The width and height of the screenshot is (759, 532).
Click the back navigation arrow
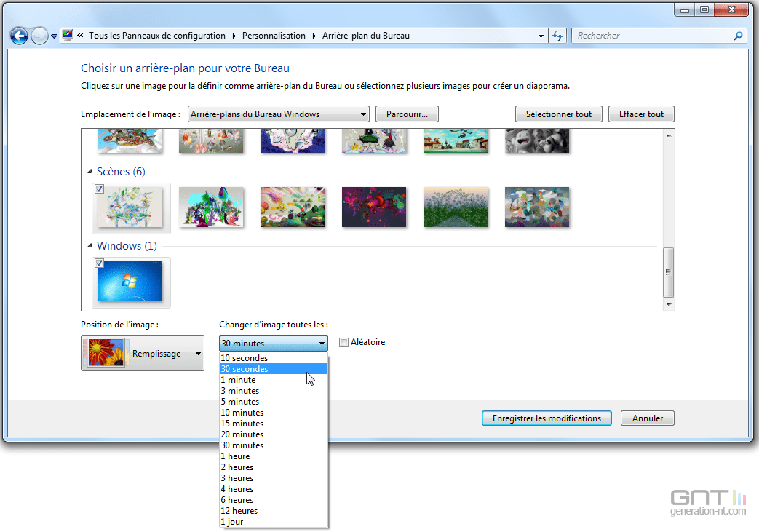18,35
